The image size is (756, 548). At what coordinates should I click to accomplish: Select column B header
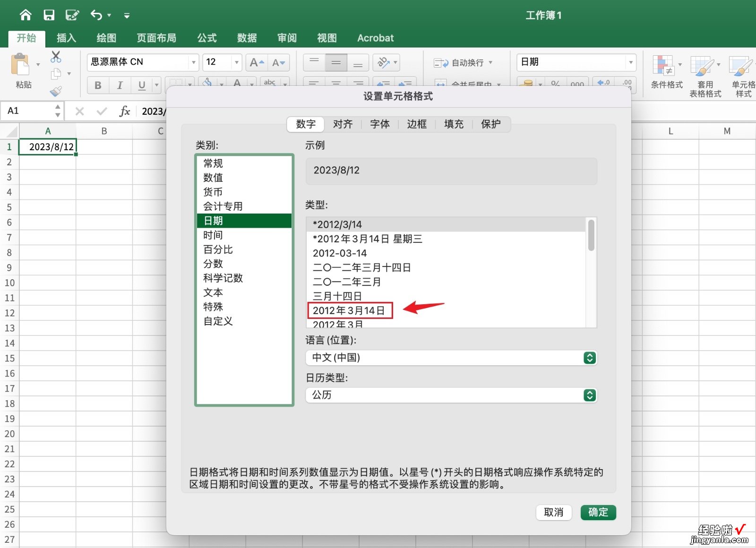pyautogui.click(x=104, y=131)
